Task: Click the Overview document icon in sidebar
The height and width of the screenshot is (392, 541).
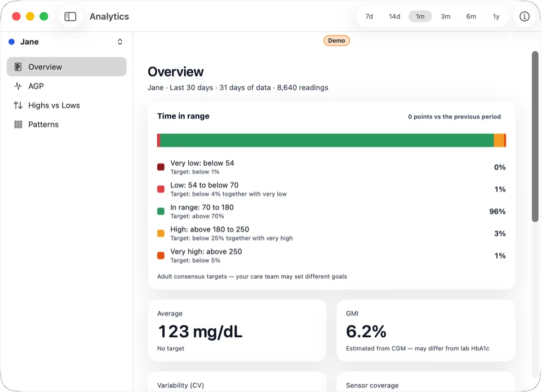Action: tap(18, 67)
